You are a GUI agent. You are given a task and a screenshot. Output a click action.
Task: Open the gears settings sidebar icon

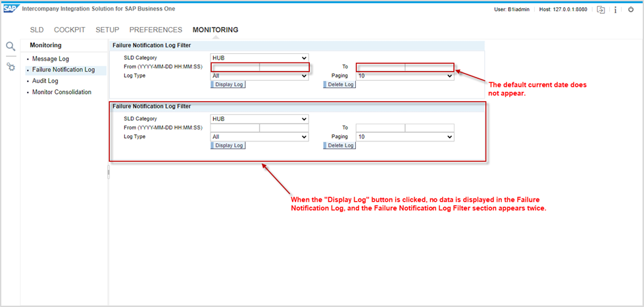(11, 67)
